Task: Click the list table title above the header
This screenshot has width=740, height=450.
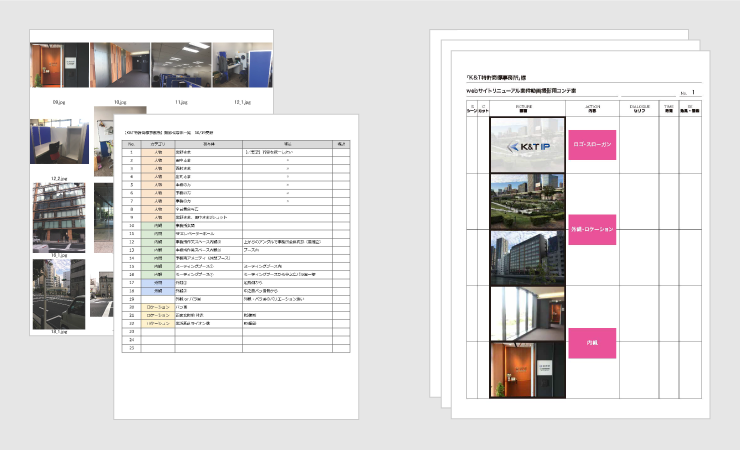Action: [x=168, y=133]
